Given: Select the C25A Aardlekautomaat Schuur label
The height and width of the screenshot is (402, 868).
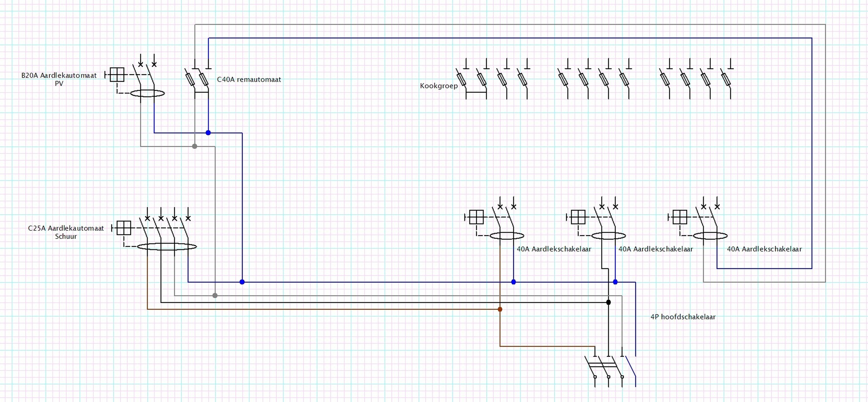Looking at the screenshot, I should click(66, 232).
